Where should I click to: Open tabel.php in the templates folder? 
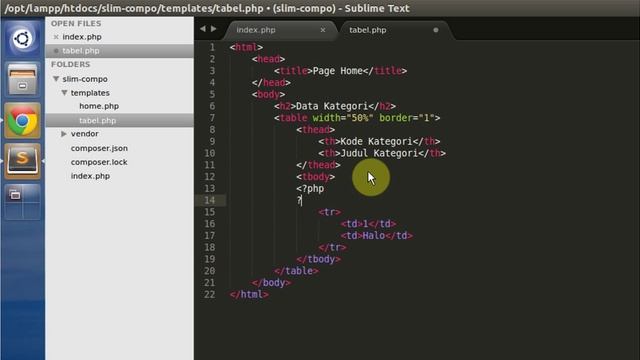(97, 120)
